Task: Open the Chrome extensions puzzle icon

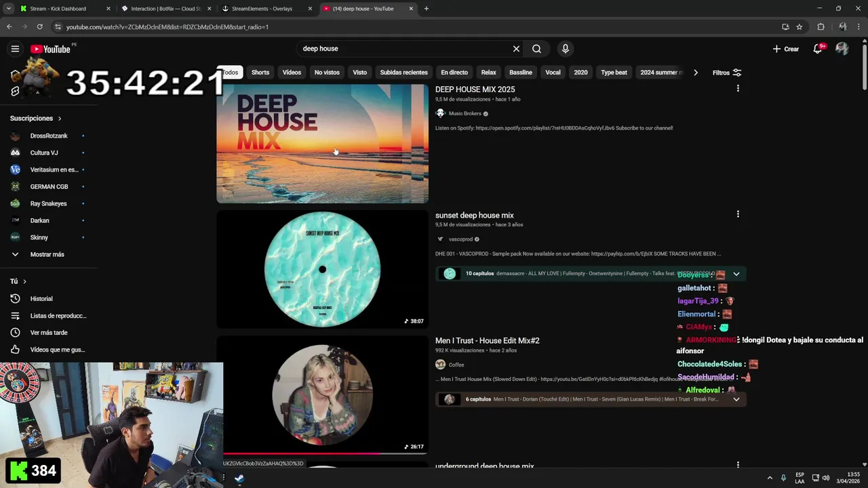Action: [821, 26]
